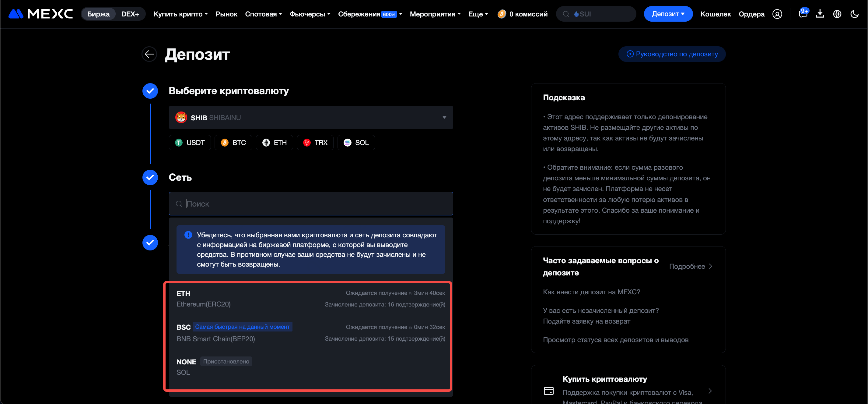Click the info icon in network warning
Screen dimensions: 868x404
(188, 235)
